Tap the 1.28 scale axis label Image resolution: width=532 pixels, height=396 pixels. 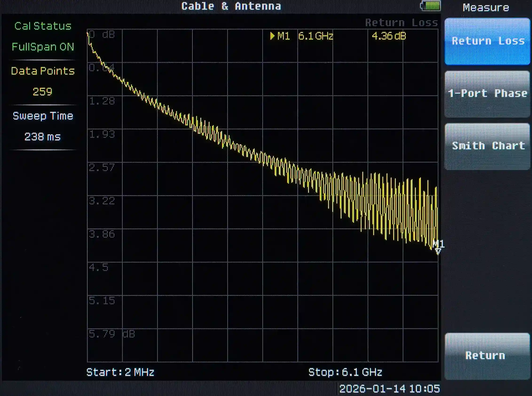[x=102, y=101]
